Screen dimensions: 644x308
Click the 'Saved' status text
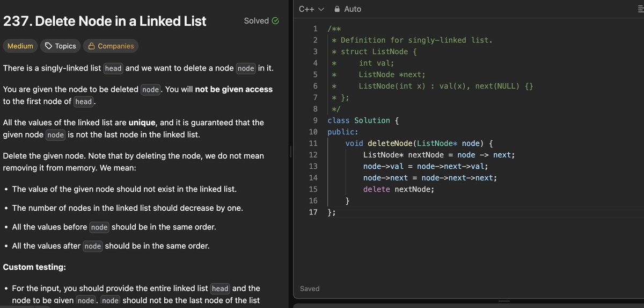click(310, 289)
